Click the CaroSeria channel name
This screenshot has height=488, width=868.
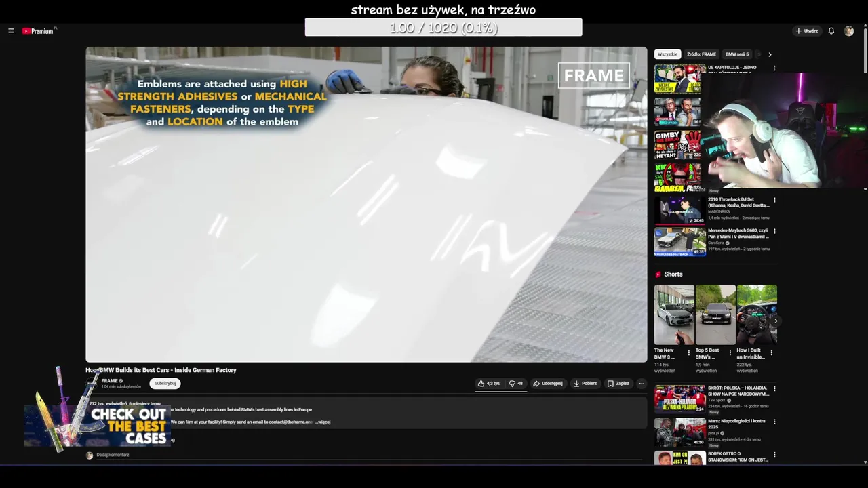[x=716, y=243]
